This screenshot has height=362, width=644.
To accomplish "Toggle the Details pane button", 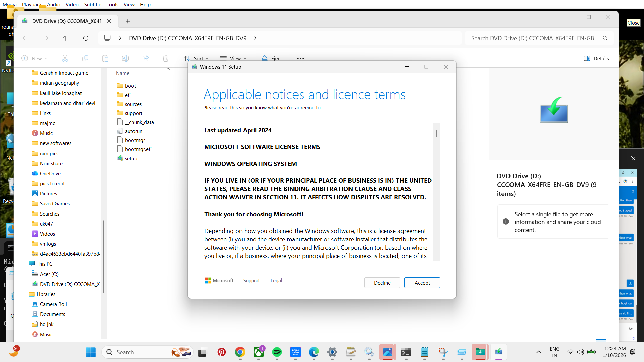I will pyautogui.click(x=596, y=58).
